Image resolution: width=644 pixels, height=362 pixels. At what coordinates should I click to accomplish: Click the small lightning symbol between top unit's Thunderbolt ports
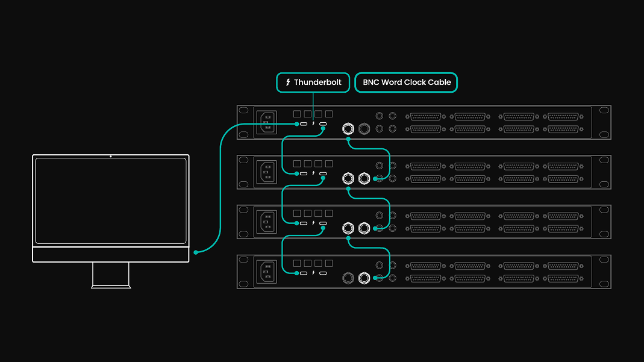click(313, 123)
